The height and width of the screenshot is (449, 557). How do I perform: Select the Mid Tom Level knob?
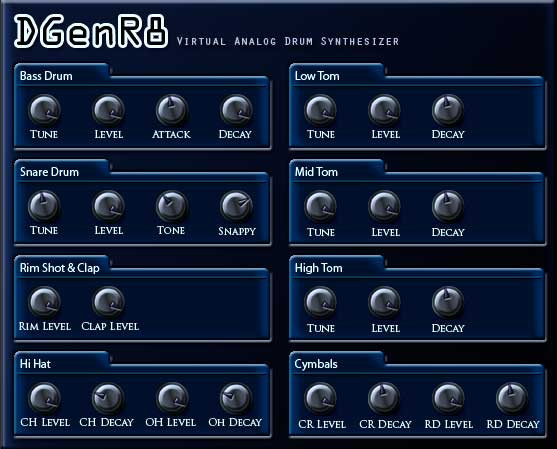point(384,206)
